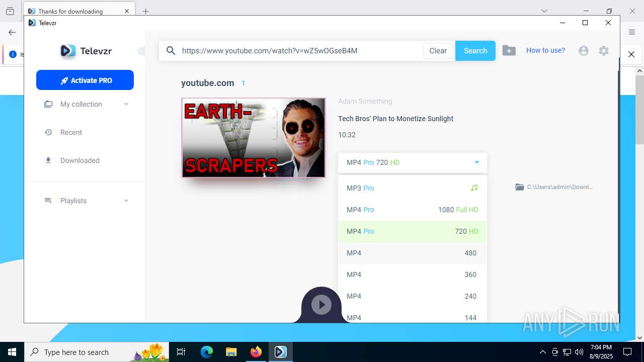Image resolution: width=644 pixels, height=362 pixels.
Task: Switch to browser tab Thanks for downloading
Action: click(78, 11)
